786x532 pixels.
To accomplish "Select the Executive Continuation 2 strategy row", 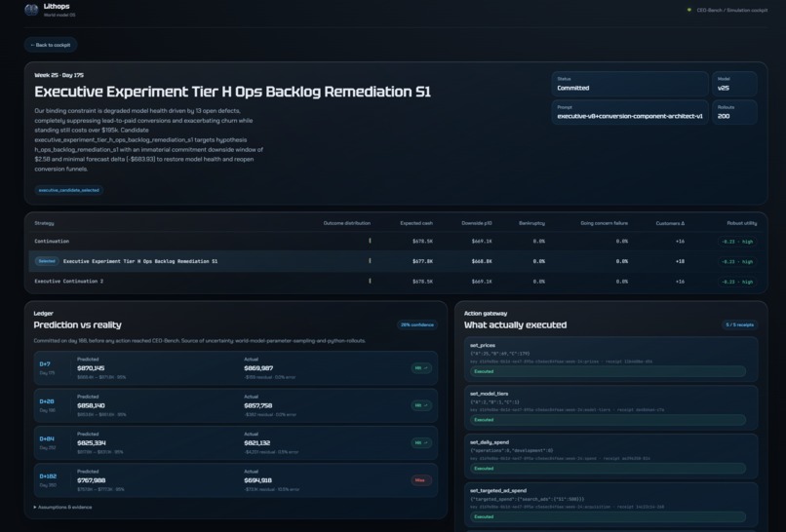I will 396,281.
